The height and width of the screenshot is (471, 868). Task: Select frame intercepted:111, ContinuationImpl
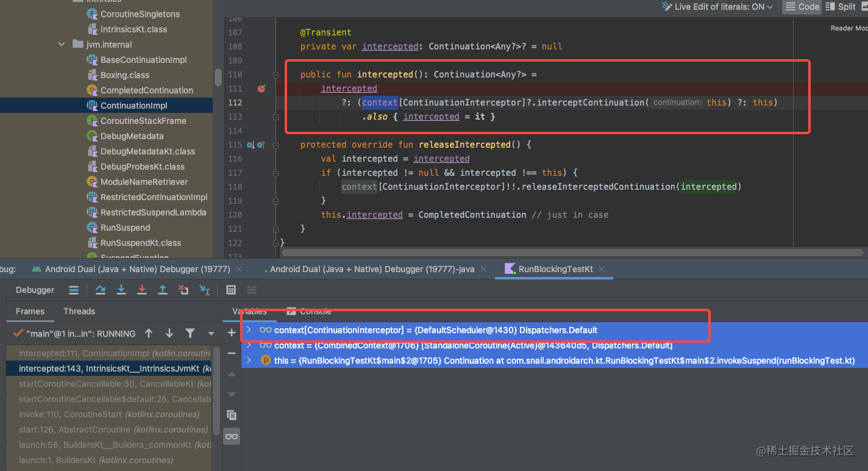[x=109, y=353]
